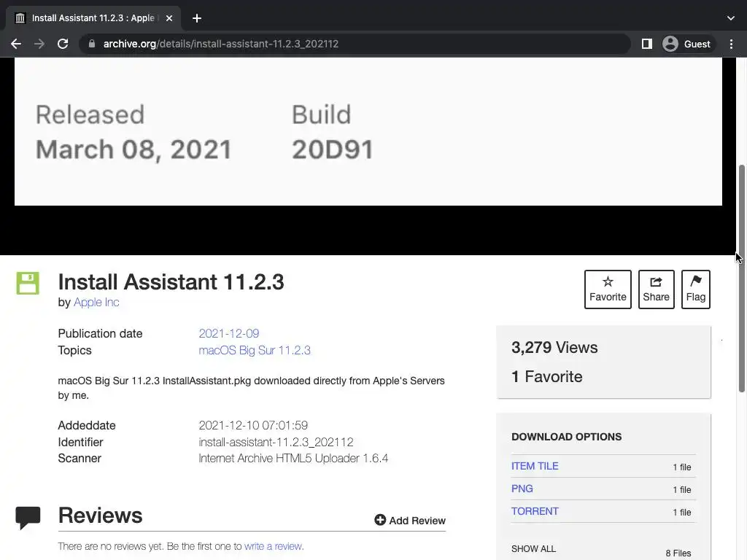Click the 8 Files count
Viewport: 747px width, 560px height.
click(x=678, y=553)
